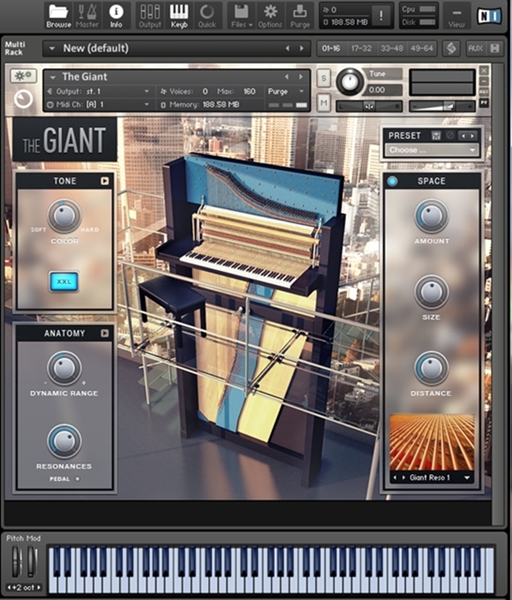Screen dimensions: 512x600
Task: Open the Giant Reso 1 dropdown arrow
Action: click(467, 478)
